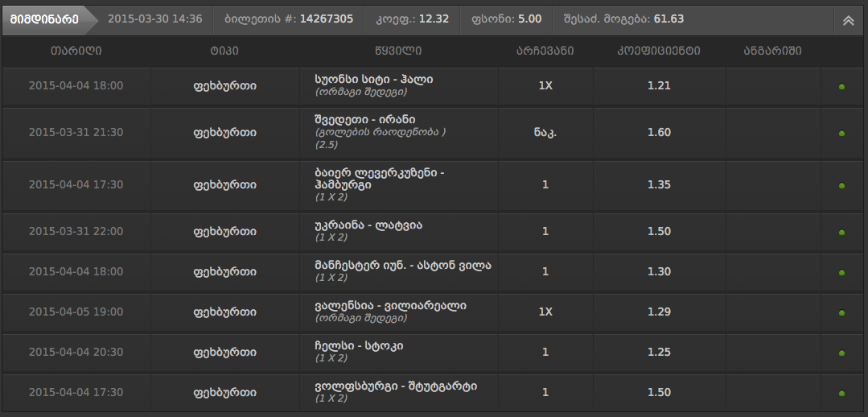Click ფეხბურთი type in უკრაინა - ლატვია row
Screen dimensions: 868x417
(224, 232)
